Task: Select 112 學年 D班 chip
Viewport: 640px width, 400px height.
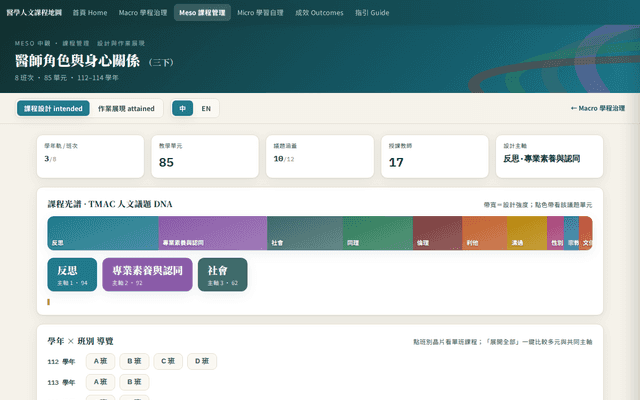Action: pos(202,361)
